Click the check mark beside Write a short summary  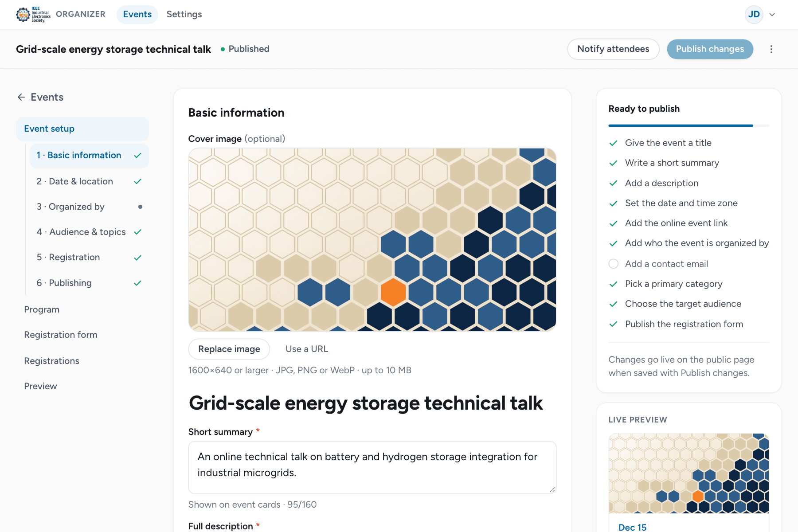tap(614, 163)
